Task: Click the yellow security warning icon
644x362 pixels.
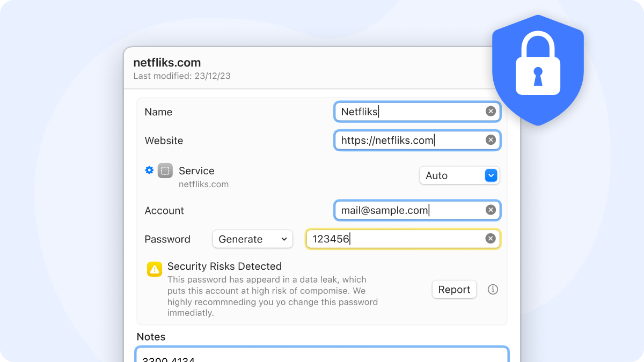Action: point(155,269)
